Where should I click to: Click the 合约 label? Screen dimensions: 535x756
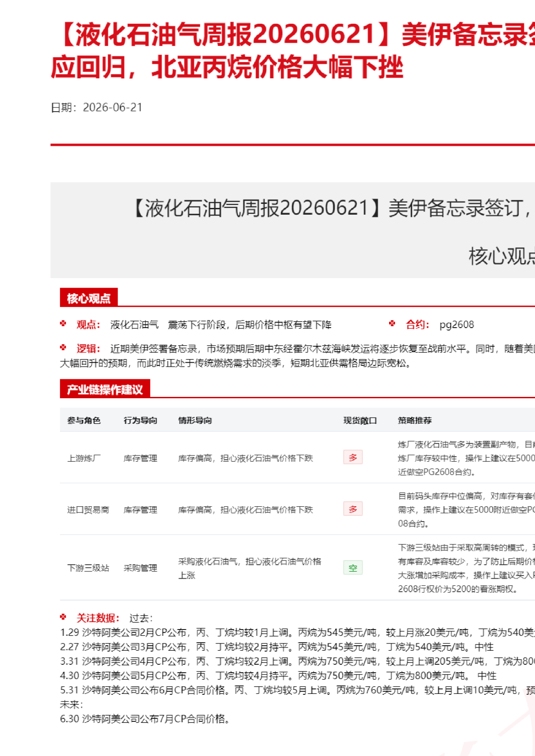point(417,325)
